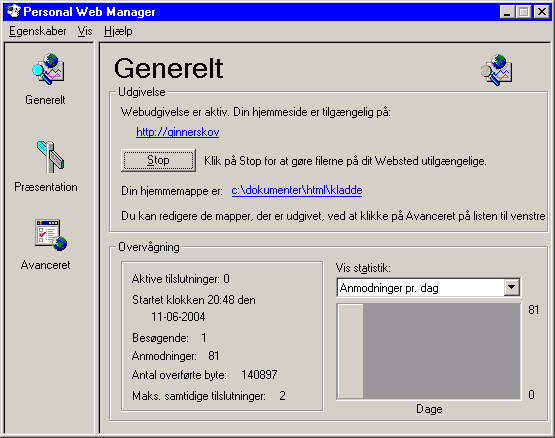Click the Anmodninger pr. dag combo box
Image resolution: width=555 pixels, height=438 pixels.
click(428, 288)
